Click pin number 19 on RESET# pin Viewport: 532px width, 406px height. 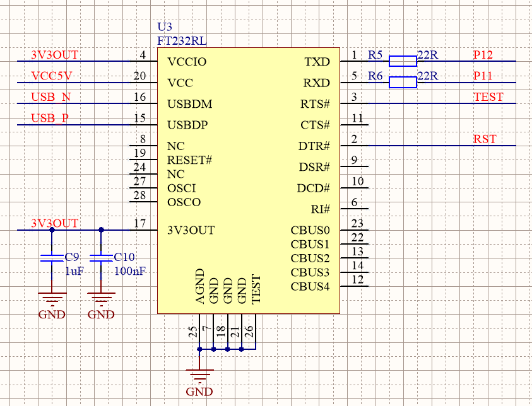[x=139, y=153]
